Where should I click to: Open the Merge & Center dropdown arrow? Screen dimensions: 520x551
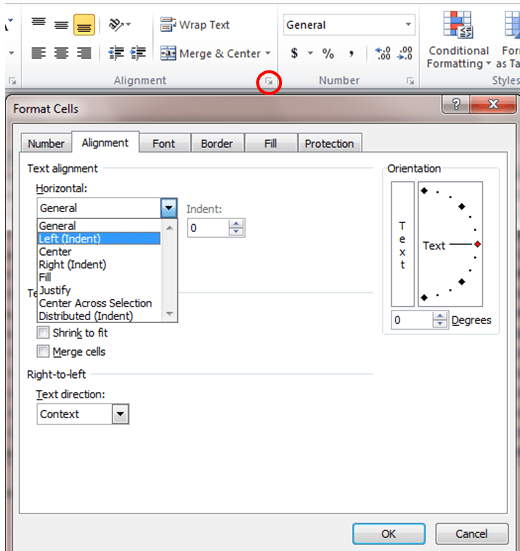point(268,53)
